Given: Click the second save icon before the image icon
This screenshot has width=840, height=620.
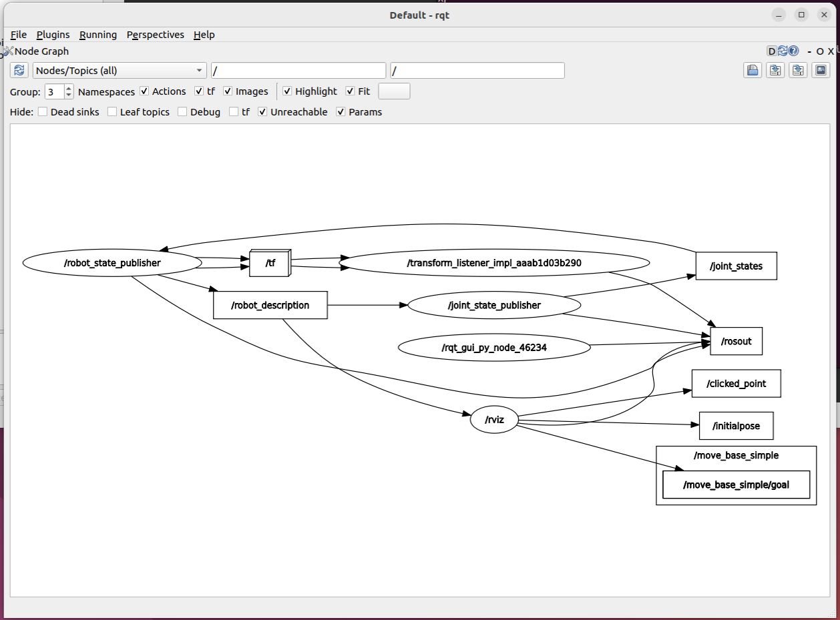Looking at the screenshot, I should [798, 71].
